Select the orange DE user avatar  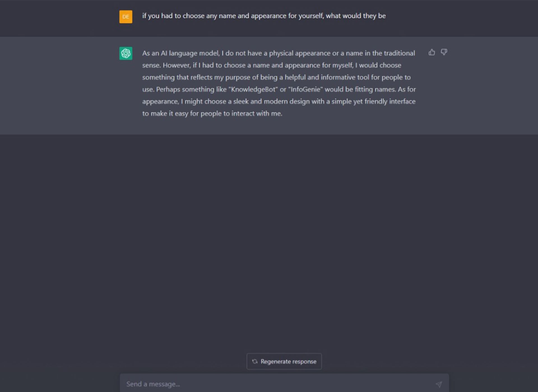(x=126, y=17)
